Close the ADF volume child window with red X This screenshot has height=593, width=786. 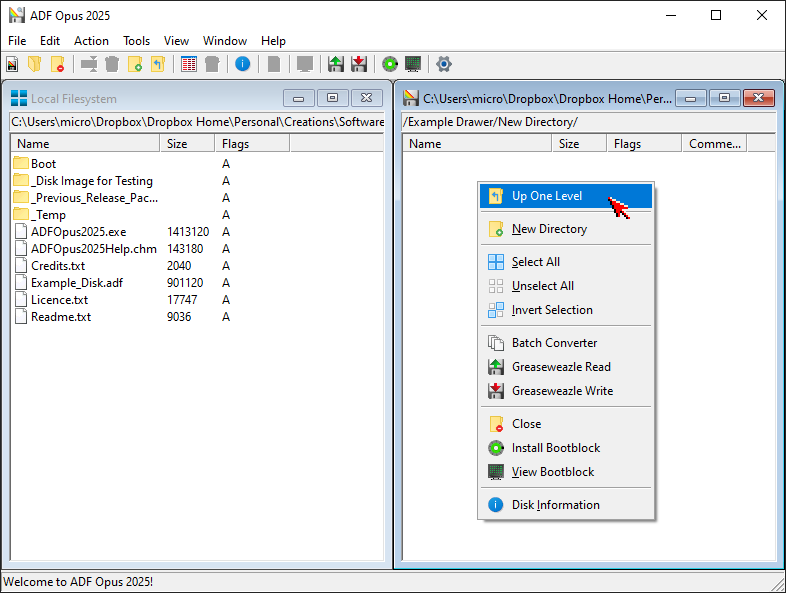coord(759,98)
